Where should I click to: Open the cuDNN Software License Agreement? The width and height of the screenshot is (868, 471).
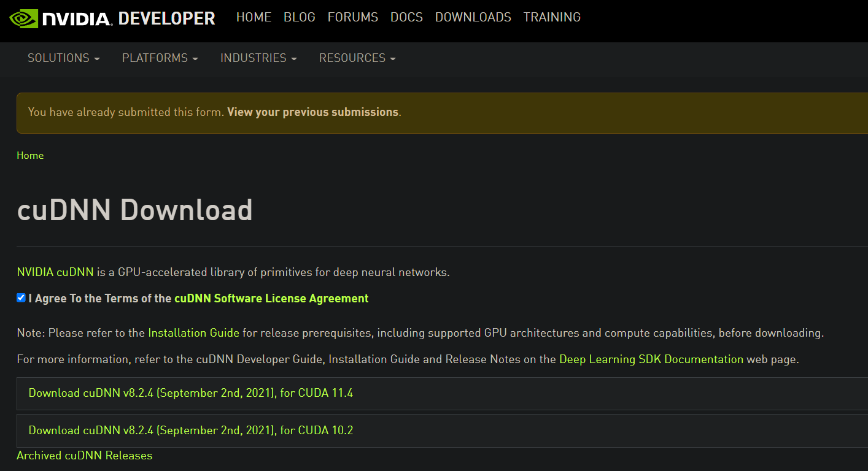point(271,299)
